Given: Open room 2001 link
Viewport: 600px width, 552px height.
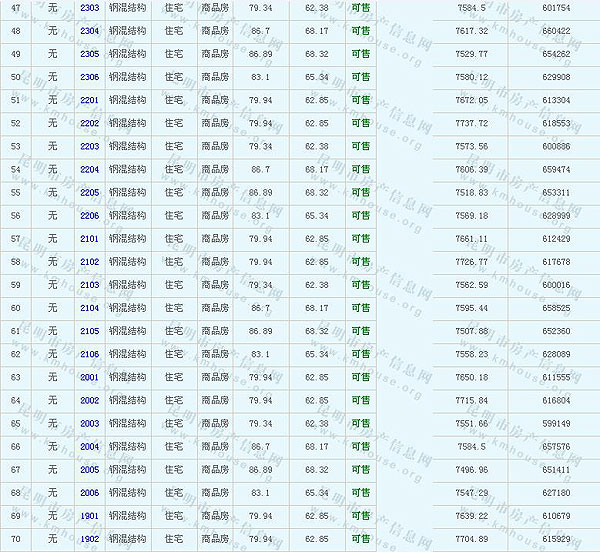Looking at the screenshot, I should 89,377.
